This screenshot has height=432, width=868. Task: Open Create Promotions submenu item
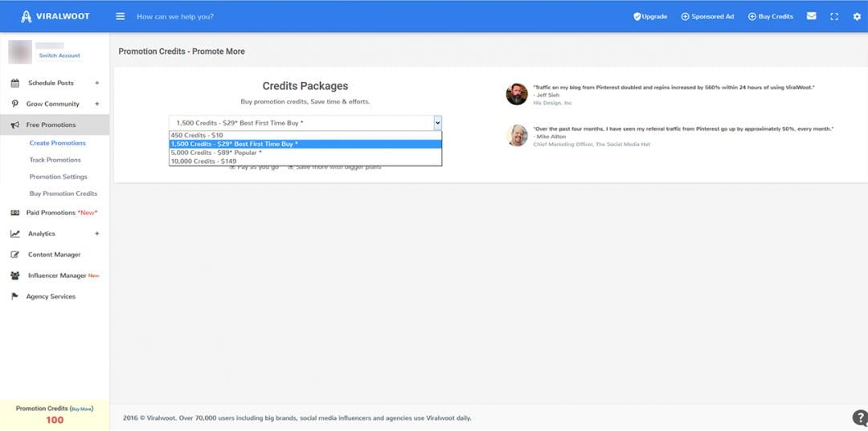pos(58,143)
